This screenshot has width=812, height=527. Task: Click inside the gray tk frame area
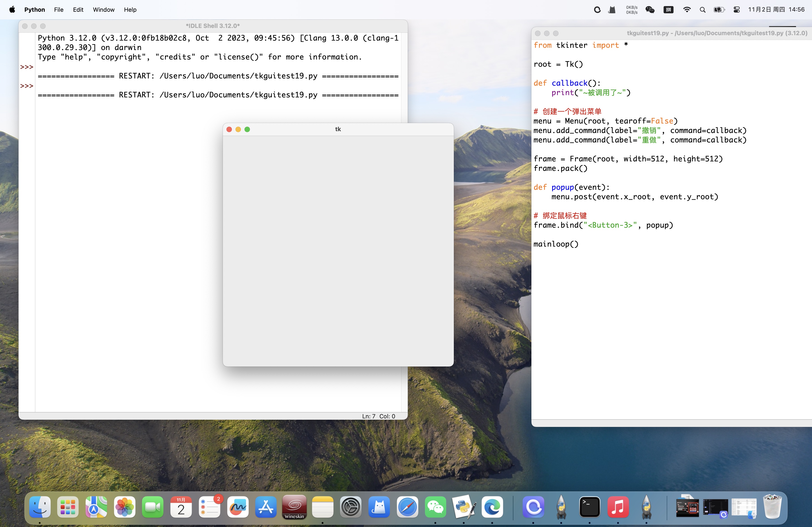point(338,251)
